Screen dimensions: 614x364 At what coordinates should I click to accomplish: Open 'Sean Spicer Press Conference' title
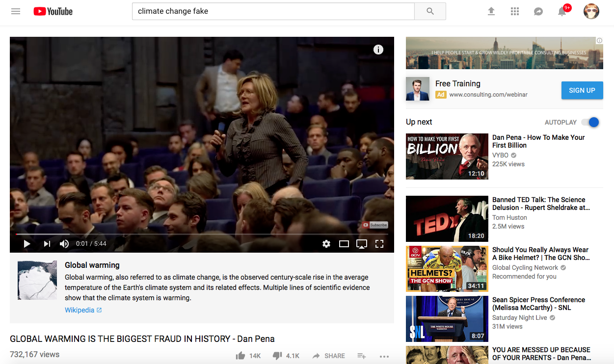(538, 304)
